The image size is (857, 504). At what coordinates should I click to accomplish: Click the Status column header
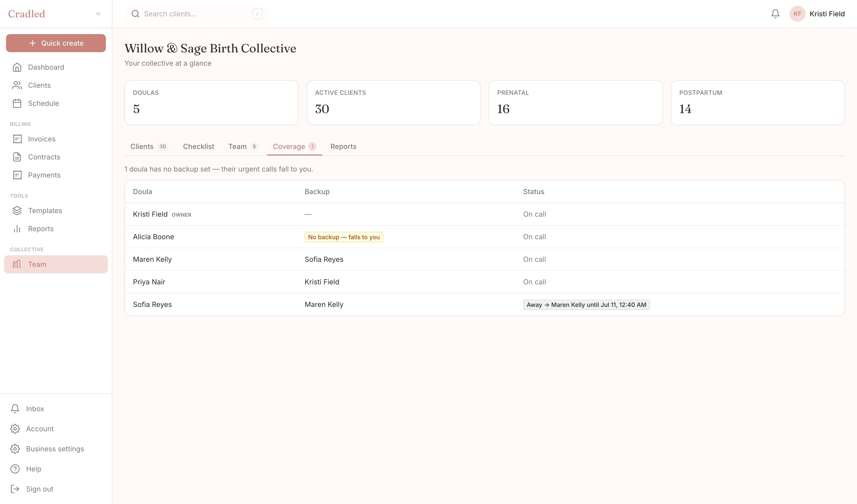(x=534, y=192)
